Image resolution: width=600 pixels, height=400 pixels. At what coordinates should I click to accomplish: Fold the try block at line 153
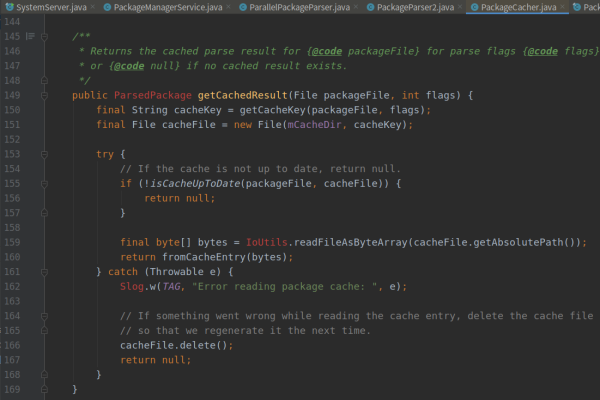45,154
